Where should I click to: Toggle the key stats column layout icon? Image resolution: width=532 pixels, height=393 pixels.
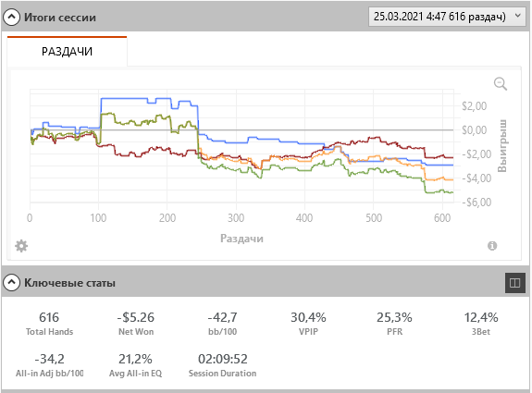tap(514, 282)
